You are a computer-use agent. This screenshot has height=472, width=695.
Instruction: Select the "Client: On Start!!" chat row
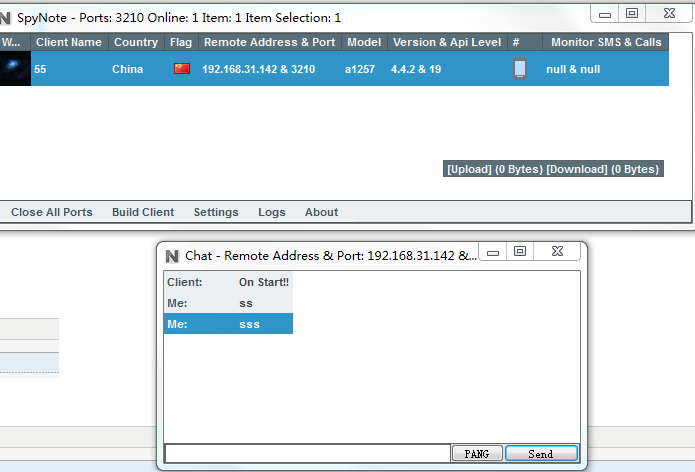[228, 282]
